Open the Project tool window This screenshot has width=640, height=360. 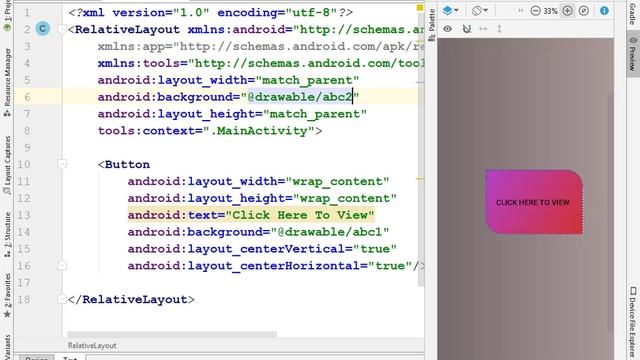click(7, 16)
